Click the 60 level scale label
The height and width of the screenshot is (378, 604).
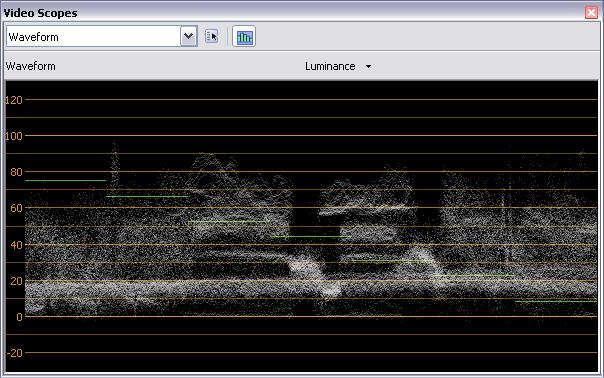click(16, 208)
